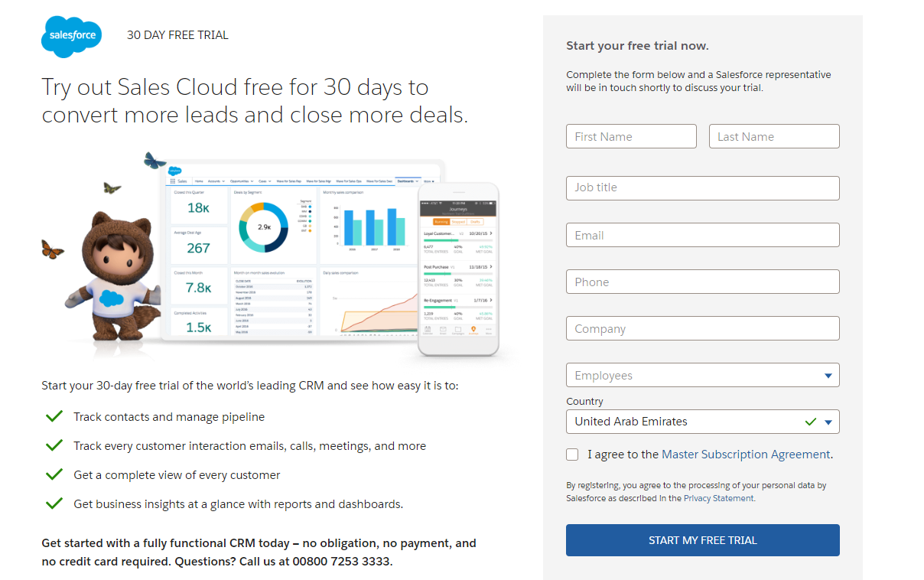The image size is (924, 580).
Task: Click the blue butterfly above the dashboard
Action: click(x=155, y=161)
